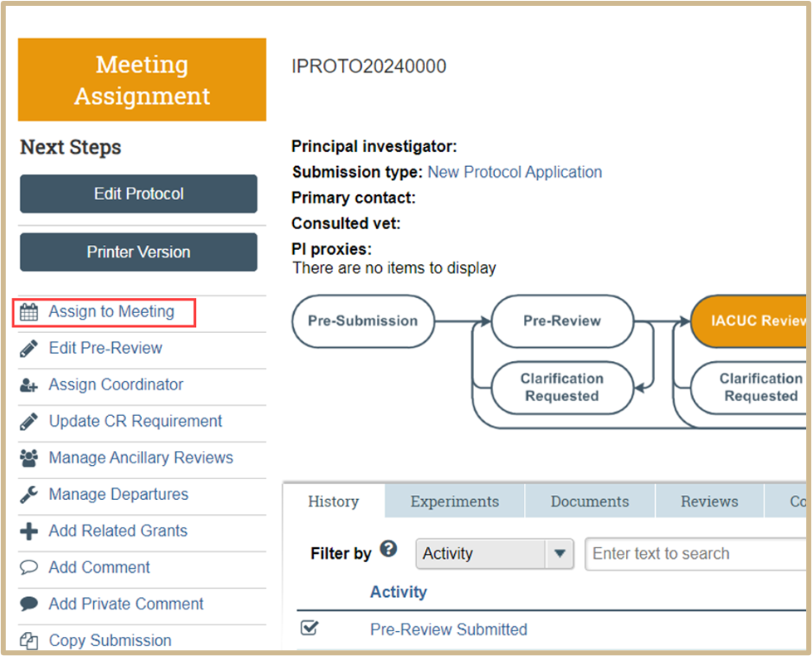Screen dimensions: 812x656
Task: Click the calendar icon beside Assign to Meeting
Action: [x=29, y=312]
